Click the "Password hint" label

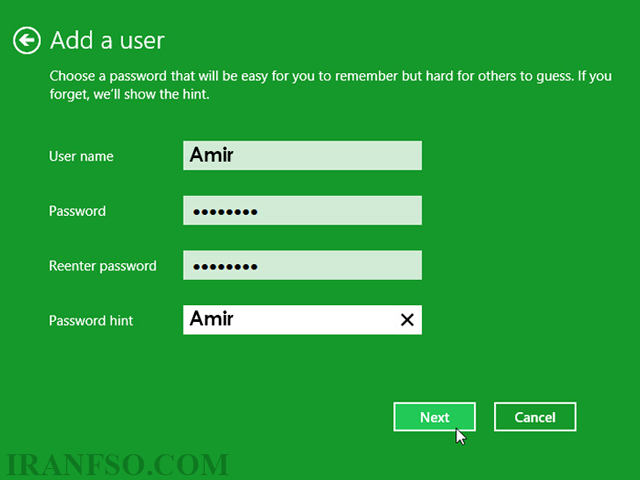click(x=91, y=321)
